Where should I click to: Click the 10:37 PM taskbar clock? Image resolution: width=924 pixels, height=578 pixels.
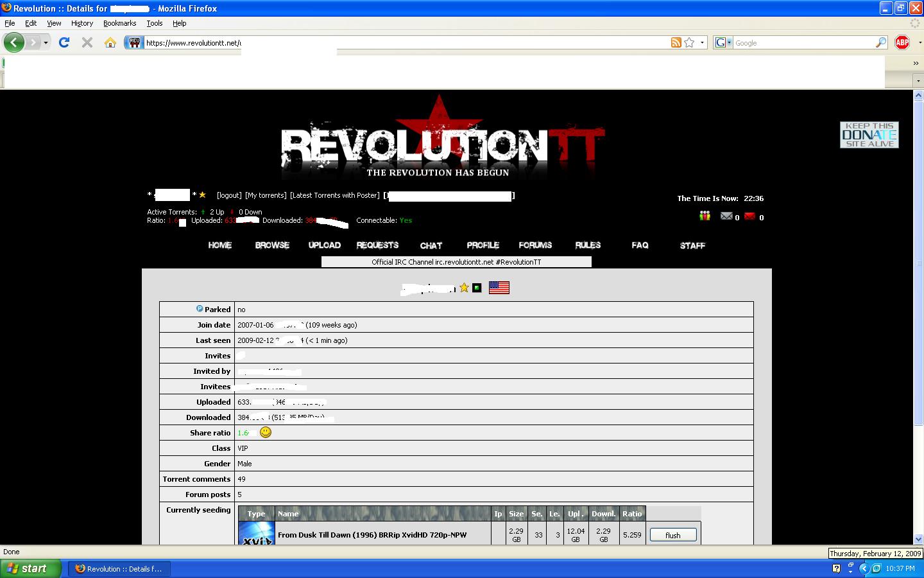tap(900, 568)
